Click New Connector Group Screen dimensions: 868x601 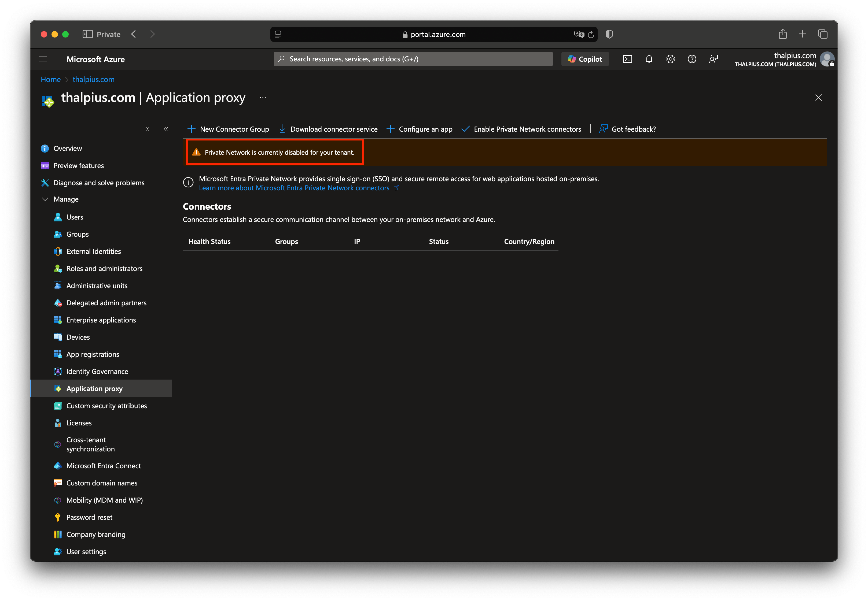click(228, 129)
